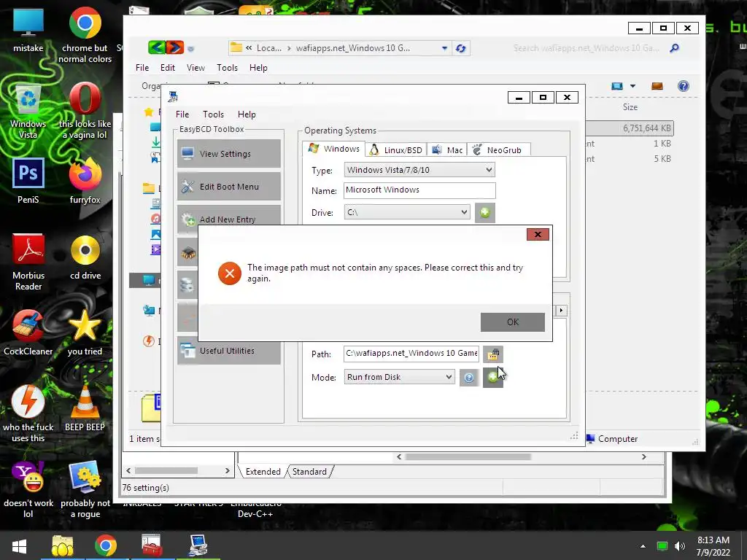The image size is (747, 560).
Task: Open Windows Vista recycle bin icon
Action: [28, 111]
